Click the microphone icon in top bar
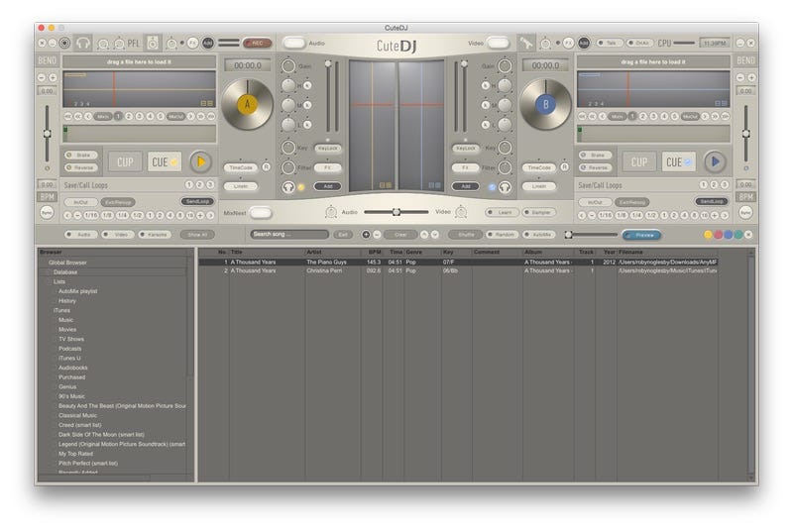The image size is (793, 532). pyautogui.click(x=527, y=43)
